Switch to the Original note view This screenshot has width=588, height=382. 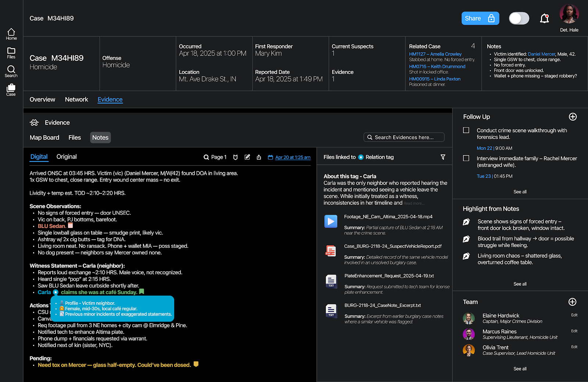[67, 157]
